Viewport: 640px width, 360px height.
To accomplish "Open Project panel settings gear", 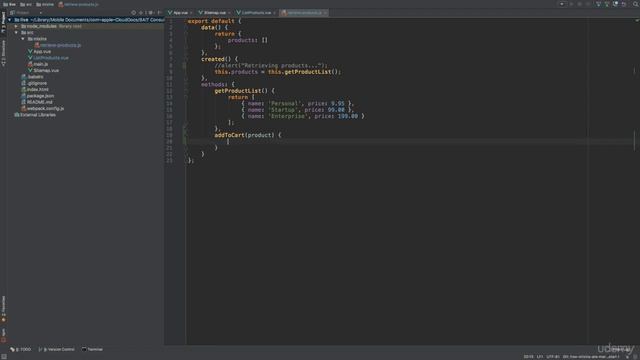I will click(x=151, y=13).
